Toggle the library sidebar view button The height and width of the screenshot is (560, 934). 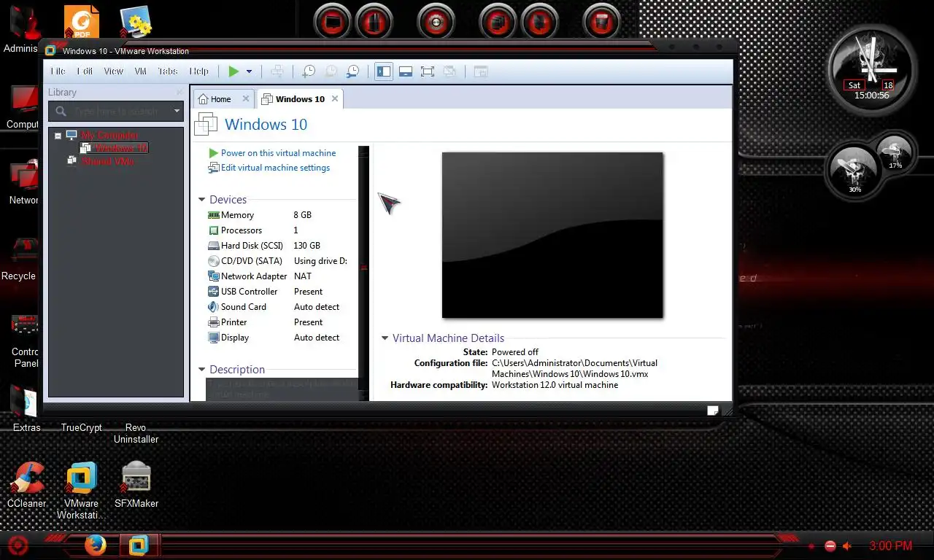point(384,71)
